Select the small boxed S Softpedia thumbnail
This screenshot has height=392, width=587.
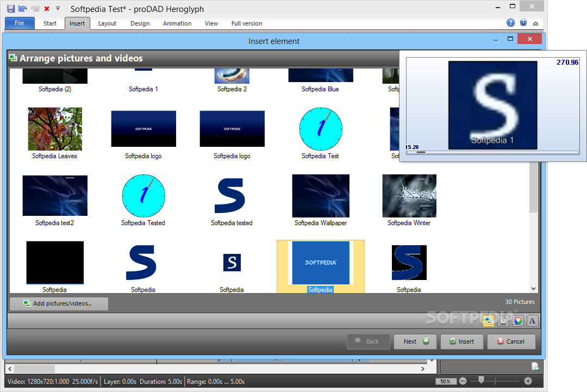(232, 263)
